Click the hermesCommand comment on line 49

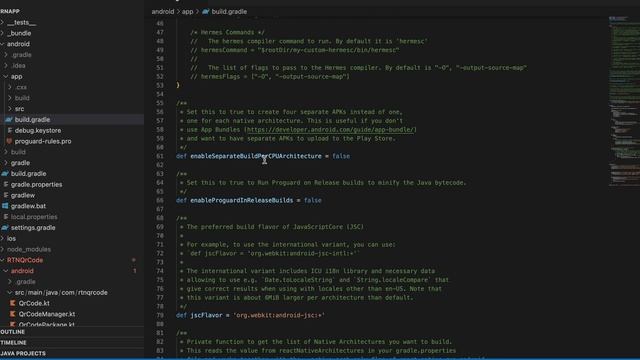click(x=295, y=50)
